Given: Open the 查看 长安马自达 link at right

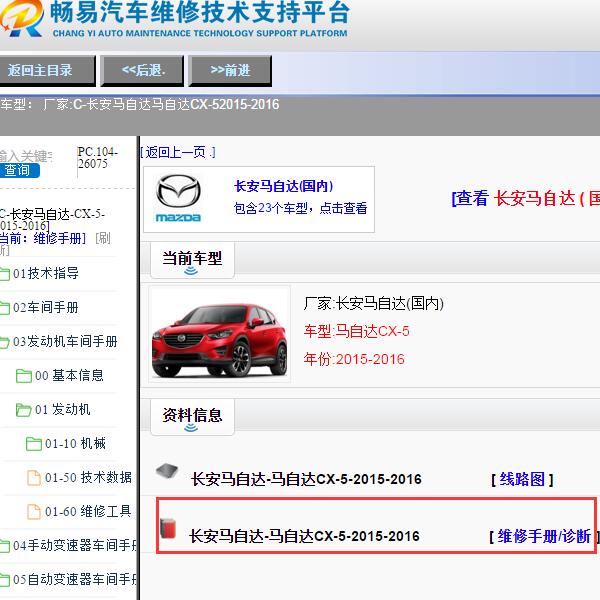Looking at the screenshot, I should 526,199.
